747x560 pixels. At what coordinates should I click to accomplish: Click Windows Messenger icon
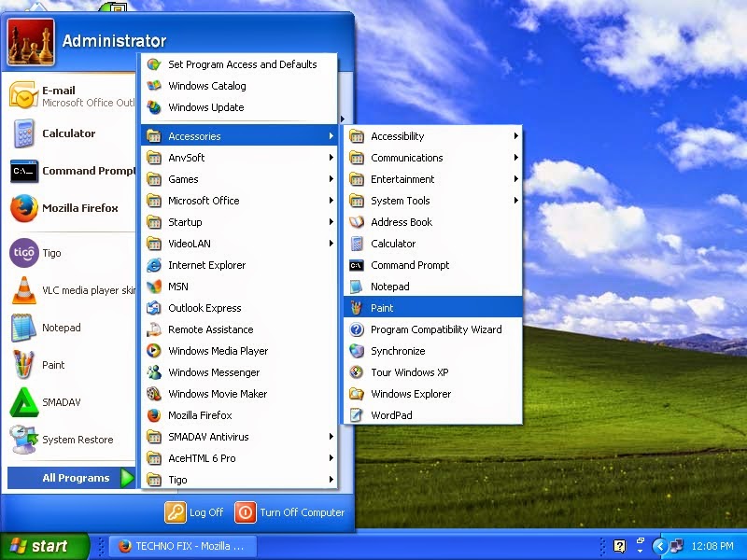point(154,371)
